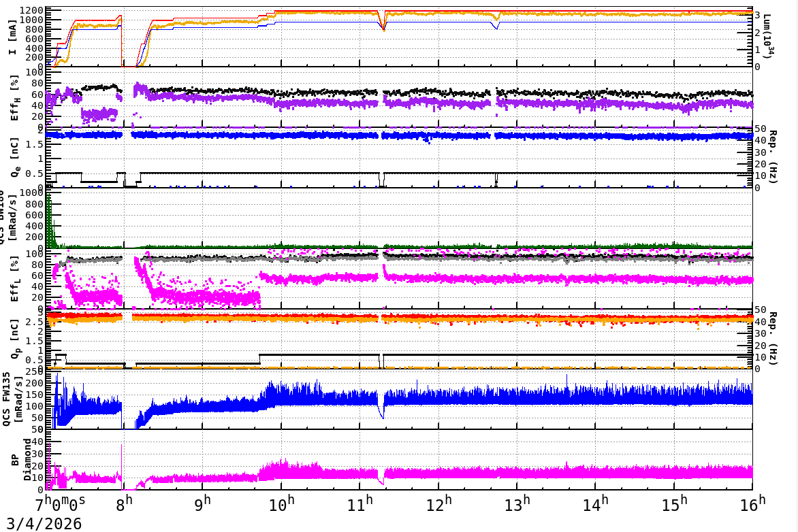This screenshot has height=532, width=798.
Task: Select the BP Diamond axis title
Action: (21, 460)
